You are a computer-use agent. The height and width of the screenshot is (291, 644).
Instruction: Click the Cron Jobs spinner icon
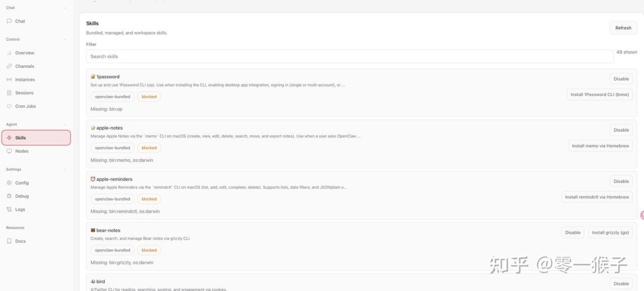click(x=9, y=106)
